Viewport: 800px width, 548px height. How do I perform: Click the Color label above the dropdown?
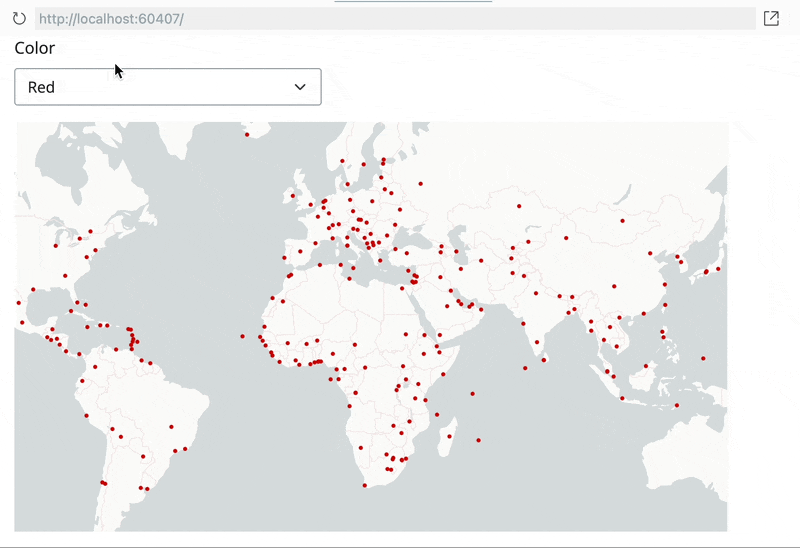click(35, 48)
